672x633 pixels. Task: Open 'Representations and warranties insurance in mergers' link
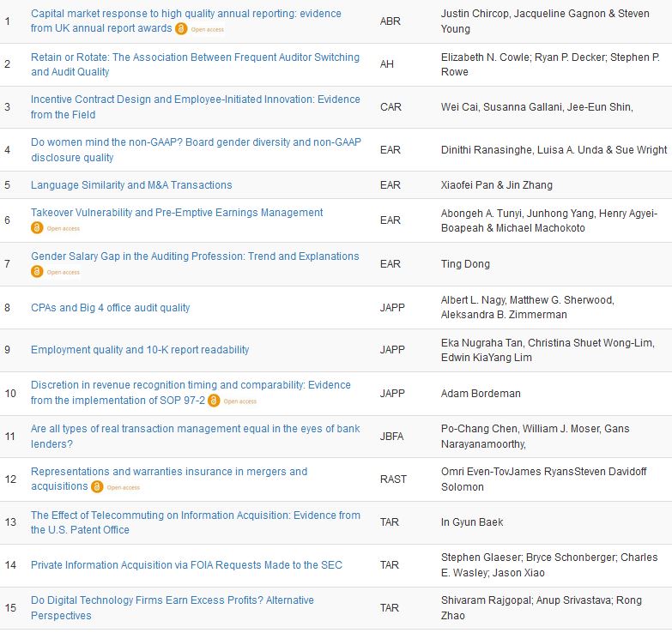(x=169, y=479)
